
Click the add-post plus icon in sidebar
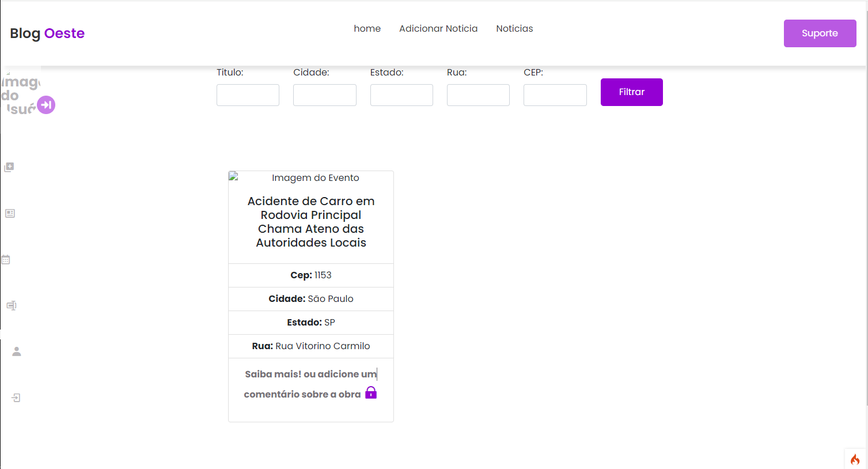pyautogui.click(x=9, y=167)
